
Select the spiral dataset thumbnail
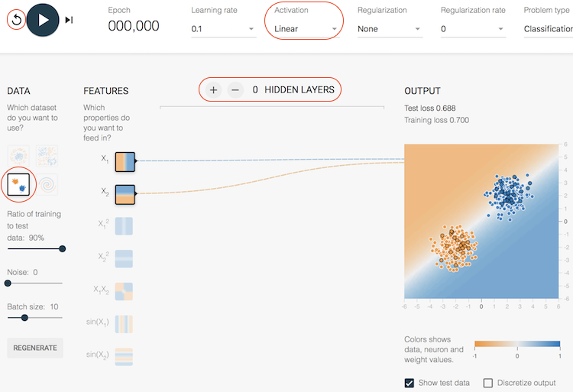[x=47, y=183]
